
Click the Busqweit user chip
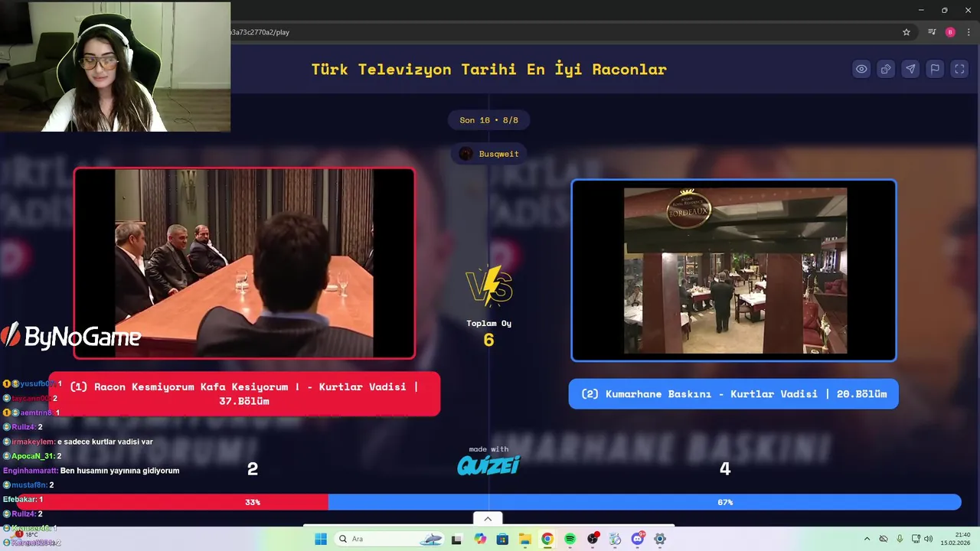[488, 154]
